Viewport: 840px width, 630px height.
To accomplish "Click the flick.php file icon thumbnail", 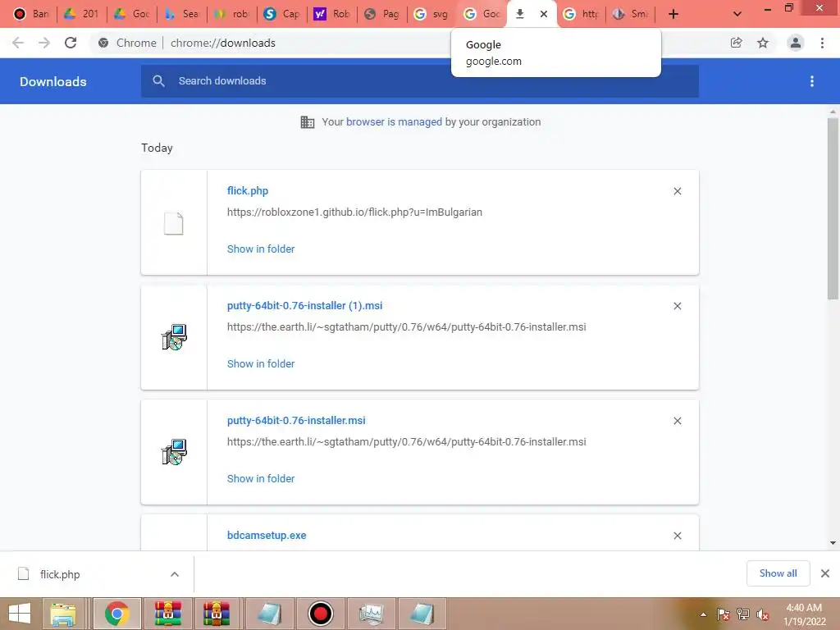I will (x=174, y=223).
